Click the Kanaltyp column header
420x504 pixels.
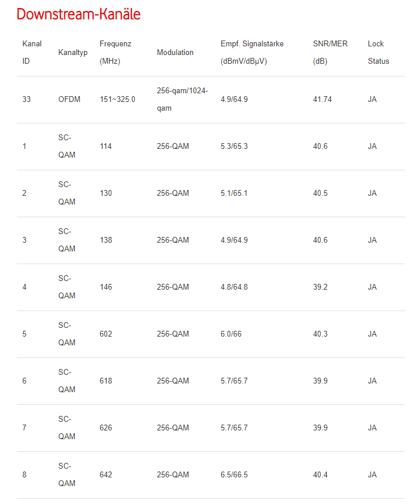pos(72,52)
